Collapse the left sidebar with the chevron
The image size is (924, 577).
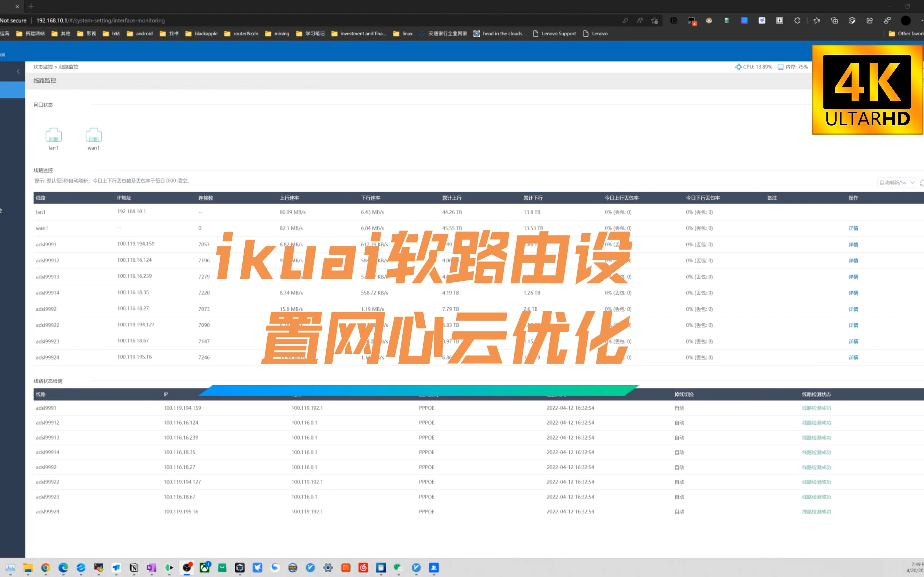pyautogui.click(x=18, y=71)
